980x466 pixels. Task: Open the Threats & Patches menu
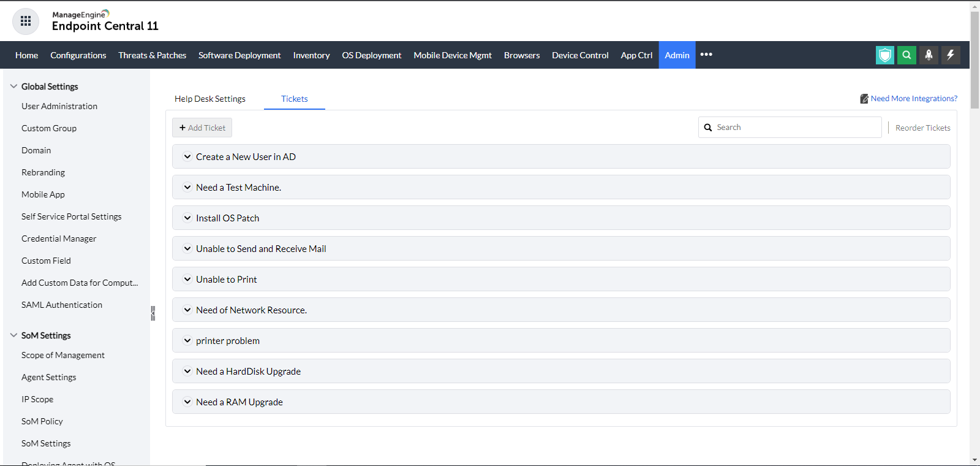tap(152, 55)
